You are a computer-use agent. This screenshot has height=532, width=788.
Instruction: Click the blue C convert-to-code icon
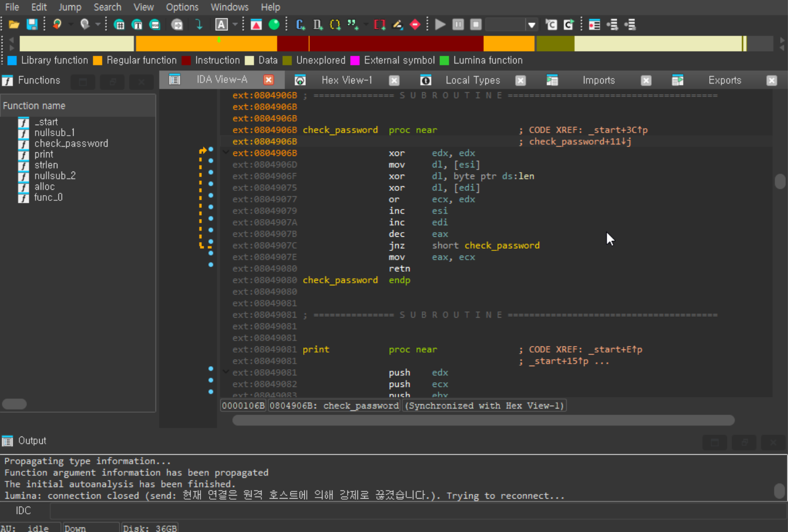point(300,25)
